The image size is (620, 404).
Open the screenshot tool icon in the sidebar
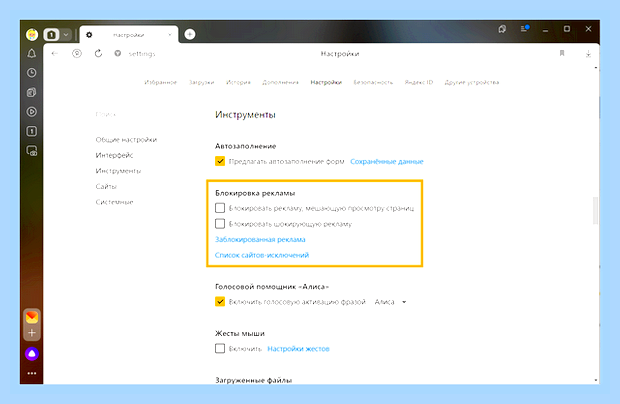[x=32, y=151]
